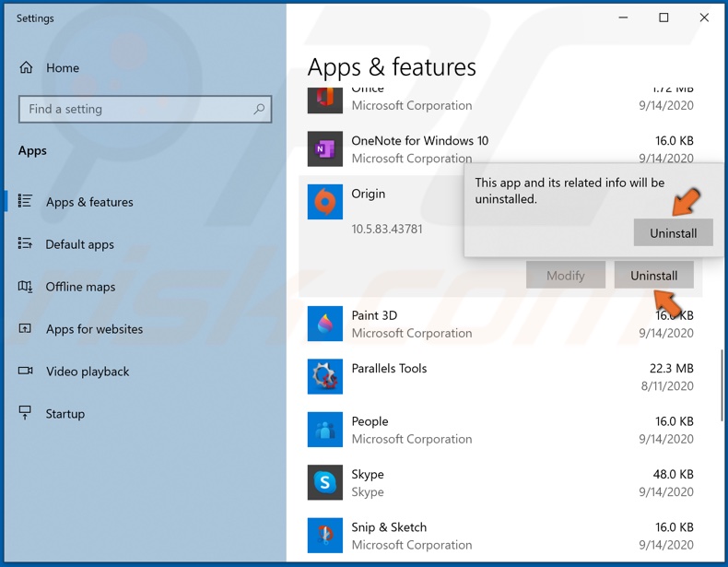The image size is (728, 567).
Task: Confirm Uninstall in the popup
Action: 674,232
